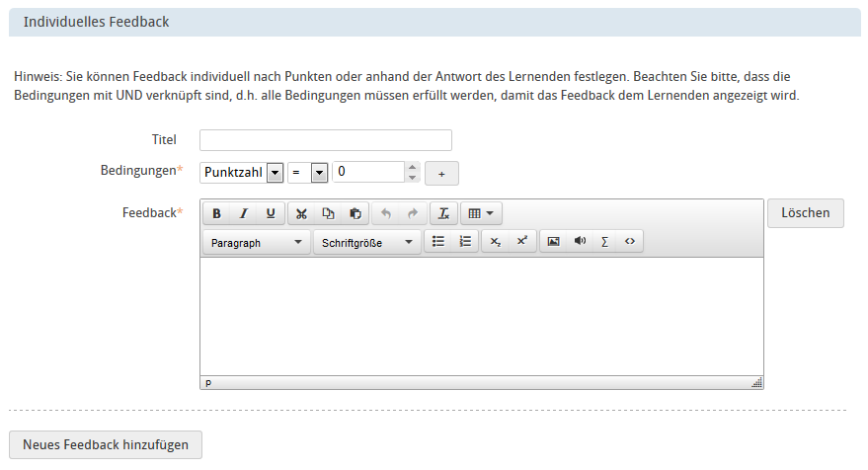The height and width of the screenshot is (470, 868).
Task: Open the Paragraph format dropdown
Action: click(x=257, y=243)
